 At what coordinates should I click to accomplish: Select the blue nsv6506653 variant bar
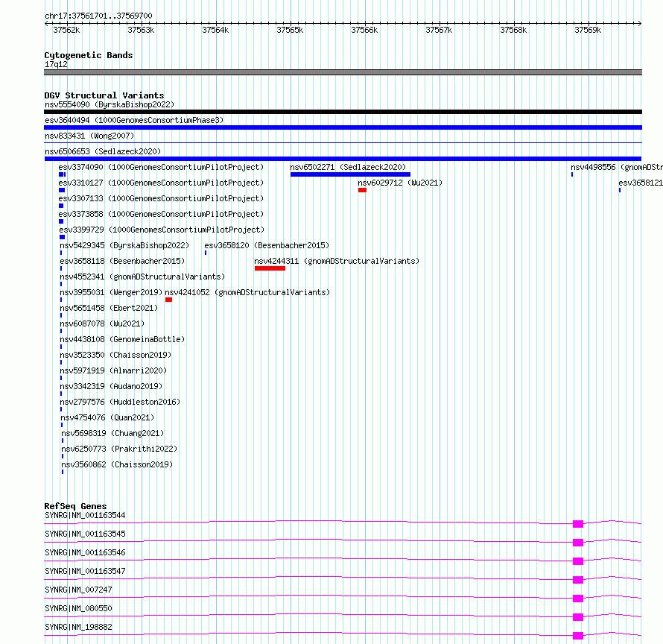pos(343,159)
